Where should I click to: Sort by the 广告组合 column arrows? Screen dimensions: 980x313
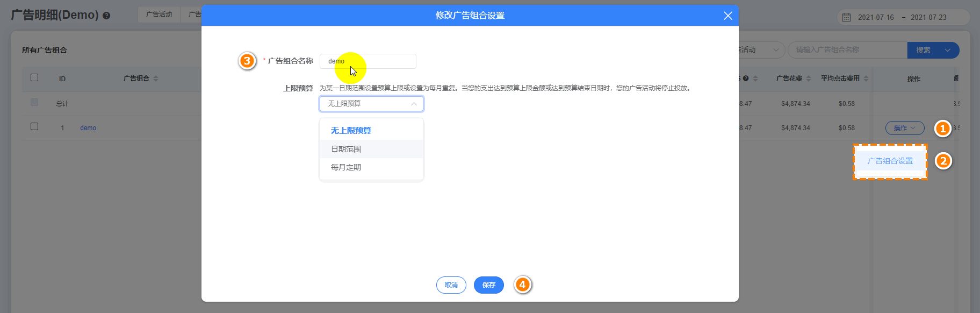156,79
